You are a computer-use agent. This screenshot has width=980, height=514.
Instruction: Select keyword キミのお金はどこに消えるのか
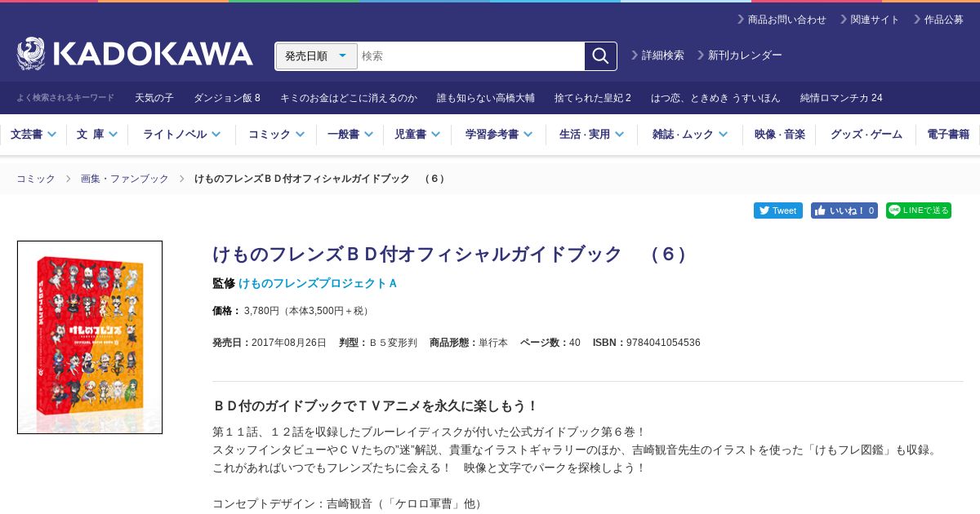(349, 98)
